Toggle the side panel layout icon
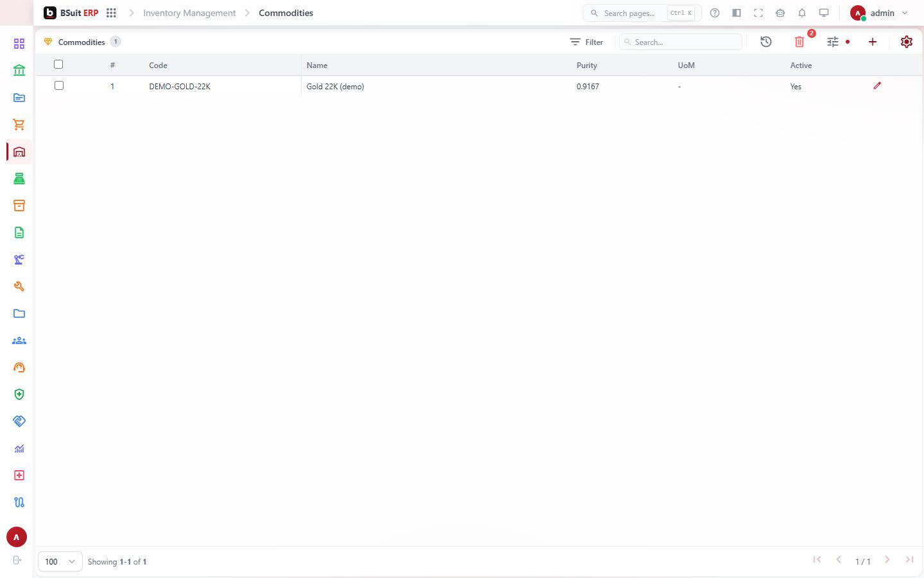Image resolution: width=924 pixels, height=578 pixels. click(737, 13)
